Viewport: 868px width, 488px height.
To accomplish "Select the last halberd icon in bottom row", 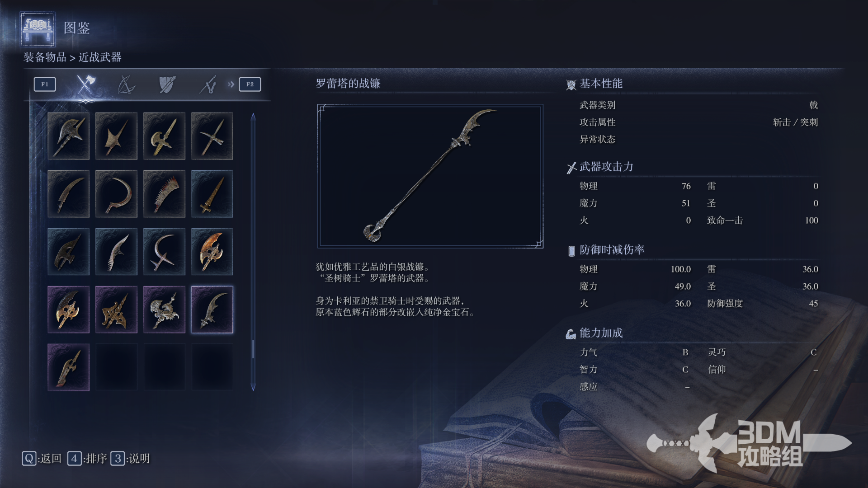I will pyautogui.click(x=68, y=367).
